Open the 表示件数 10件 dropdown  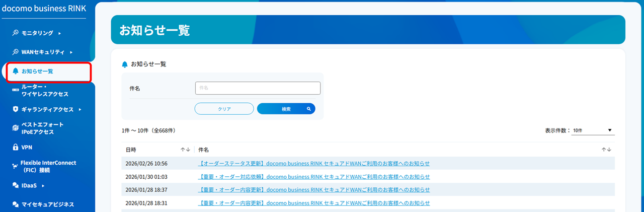tap(593, 130)
